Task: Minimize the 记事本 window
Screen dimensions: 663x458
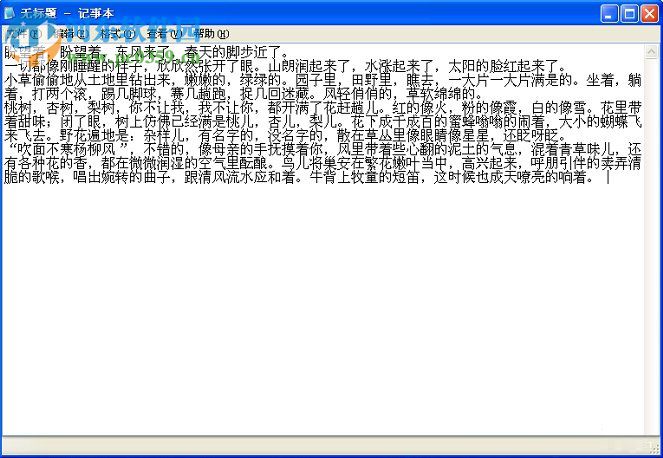Action: (609, 14)
